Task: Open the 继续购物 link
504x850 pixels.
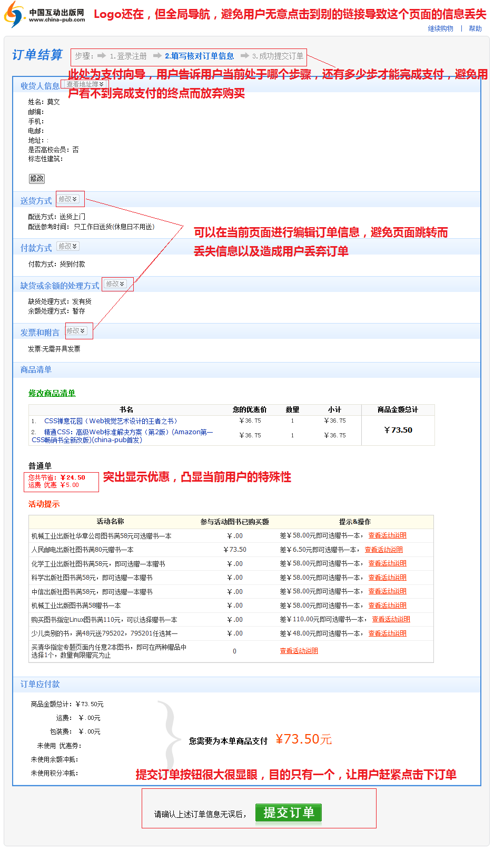Action: pos(440,28)
